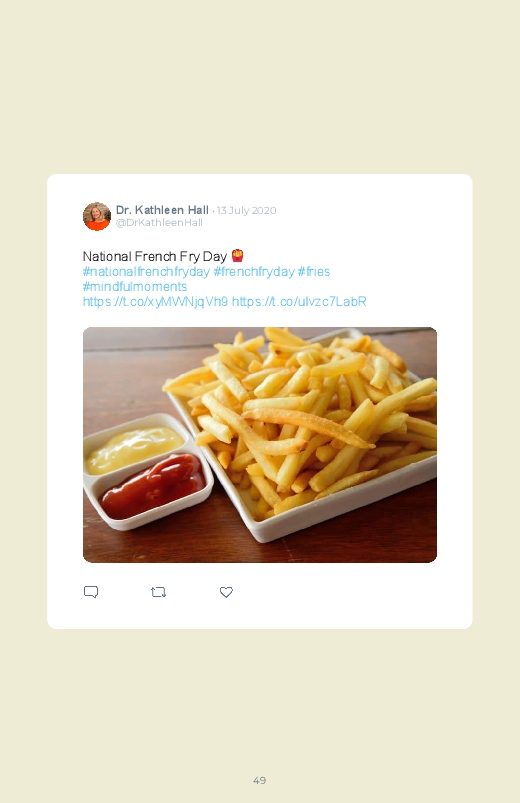Click page number 49
520x803 pixels.
[x=260, y=780]
